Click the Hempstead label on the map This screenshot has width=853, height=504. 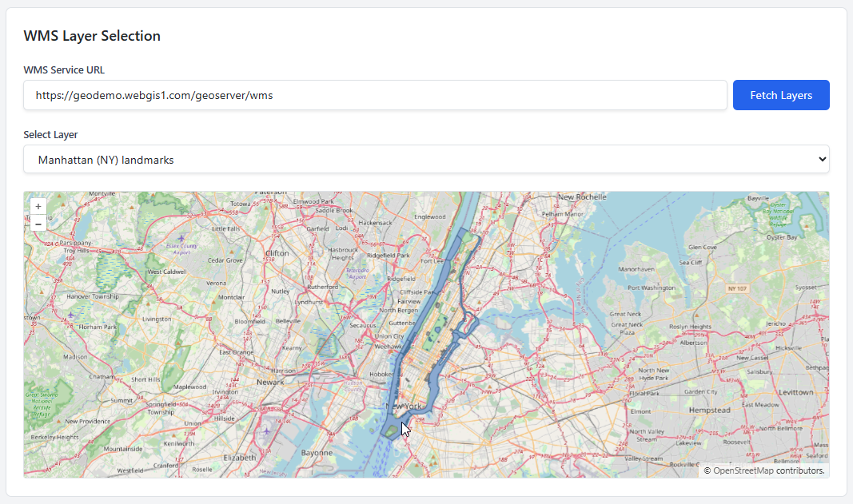click(x=709, y=410)
